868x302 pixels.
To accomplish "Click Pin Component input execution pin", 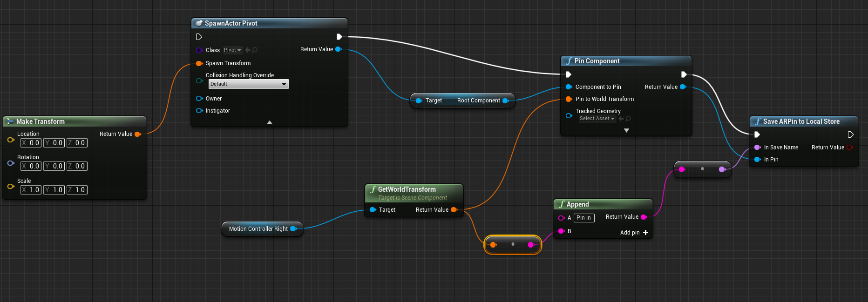I will 569,74.
